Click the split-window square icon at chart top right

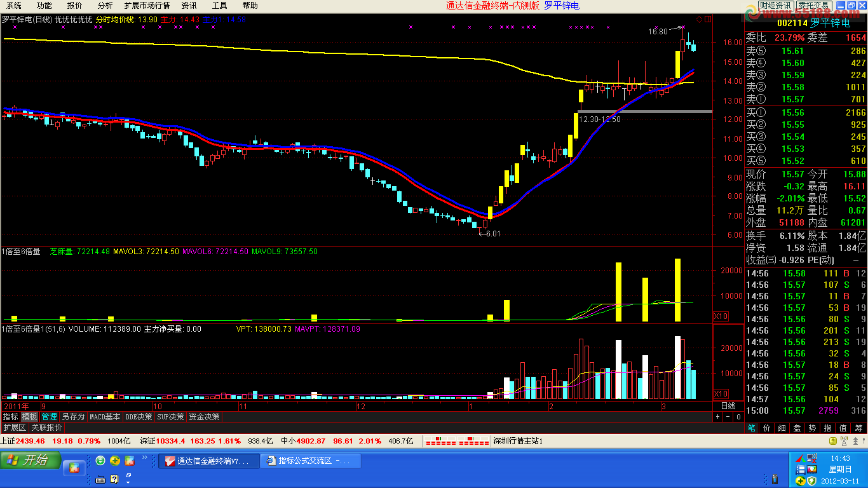pos(708,19)
